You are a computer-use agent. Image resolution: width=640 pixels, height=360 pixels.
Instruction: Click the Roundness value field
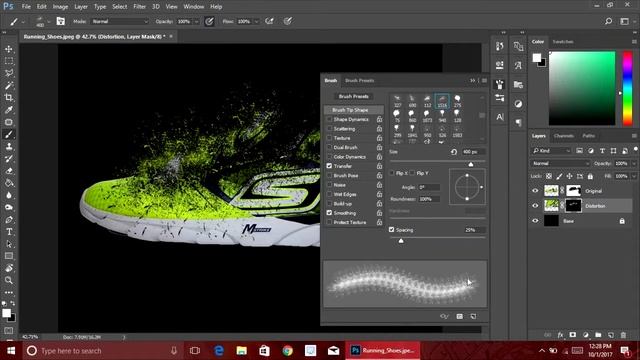point(429,199)
